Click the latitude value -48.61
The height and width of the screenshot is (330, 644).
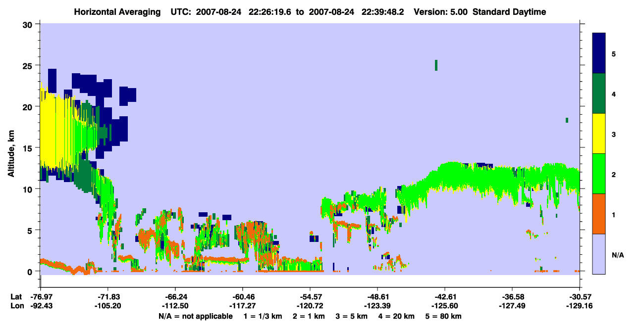(377, 297)
